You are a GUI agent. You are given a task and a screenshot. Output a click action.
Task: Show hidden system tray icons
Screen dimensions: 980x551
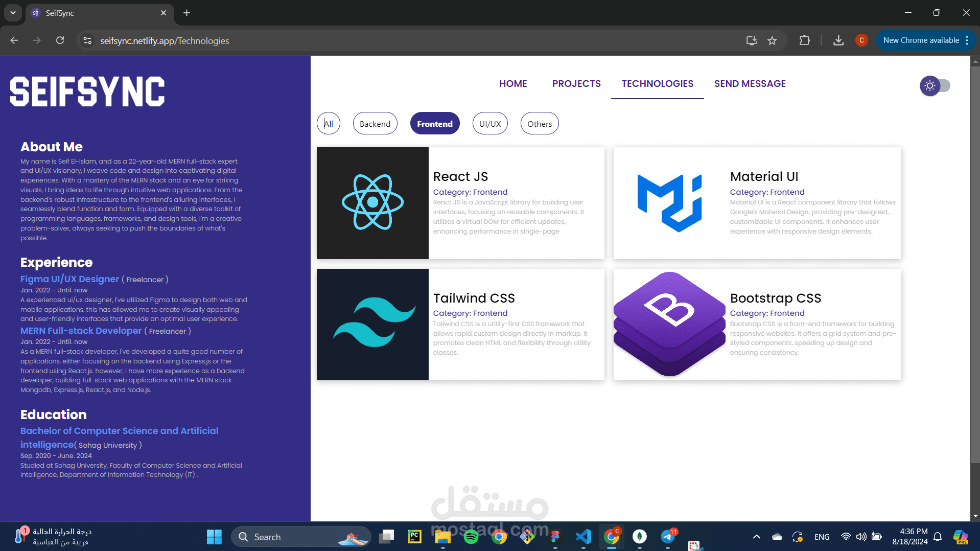757,537
